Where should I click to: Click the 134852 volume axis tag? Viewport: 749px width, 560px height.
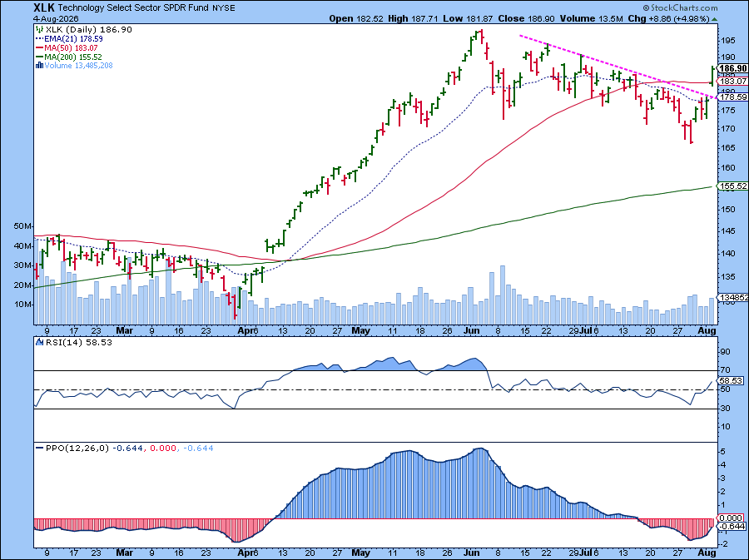734,297
